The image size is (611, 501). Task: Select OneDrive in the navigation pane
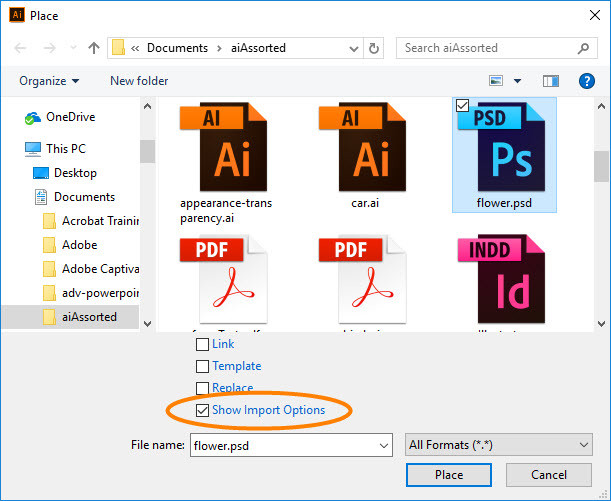pyautogui.click(x=60, y=117)
